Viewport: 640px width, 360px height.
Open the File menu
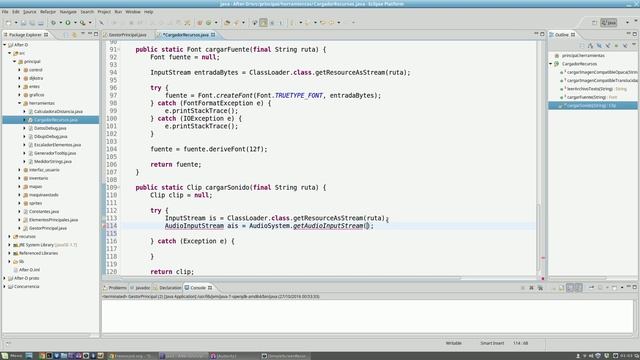click(5, 12)
